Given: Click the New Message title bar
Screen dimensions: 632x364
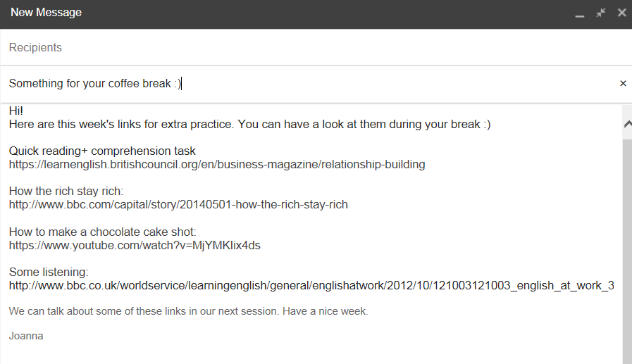Looking at the screenshot, I should click(282, 13).
